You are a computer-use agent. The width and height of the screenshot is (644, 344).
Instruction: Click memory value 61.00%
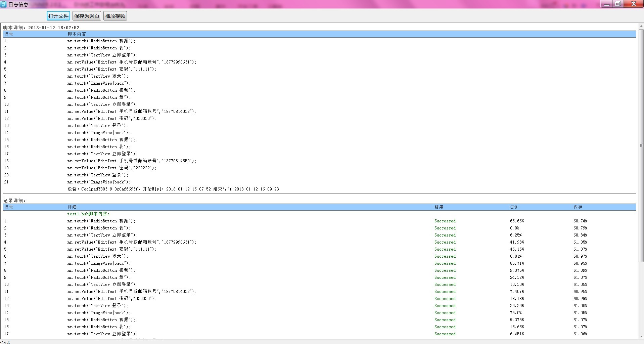point(581,306)
